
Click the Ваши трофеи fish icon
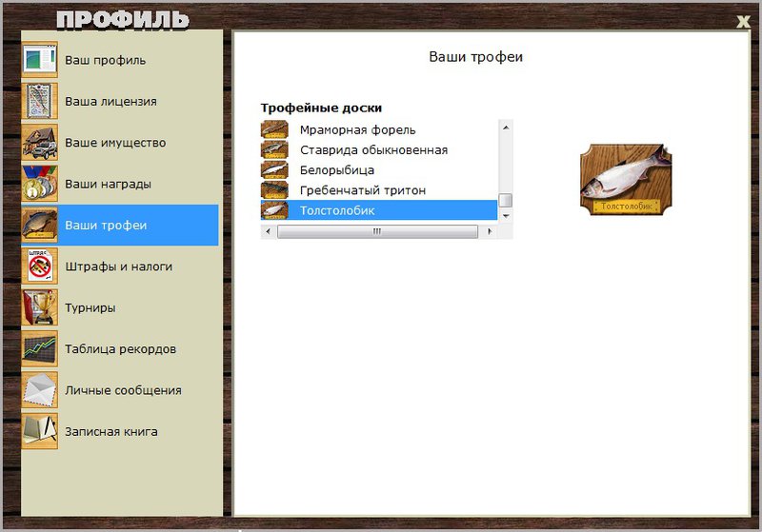tap(39, 225)
